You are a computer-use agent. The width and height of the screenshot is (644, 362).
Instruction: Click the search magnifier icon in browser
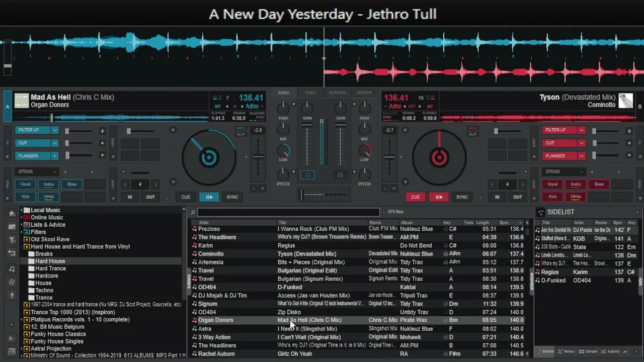click(193, 212)
